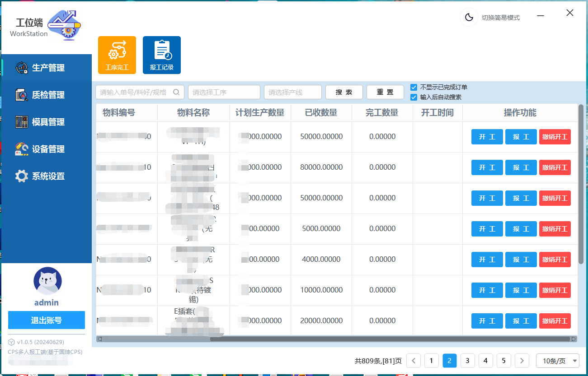This screenshot has width=588, height=376.
Task: Expand the 10条/页 page size selector
Action: [x=557, y=361]
